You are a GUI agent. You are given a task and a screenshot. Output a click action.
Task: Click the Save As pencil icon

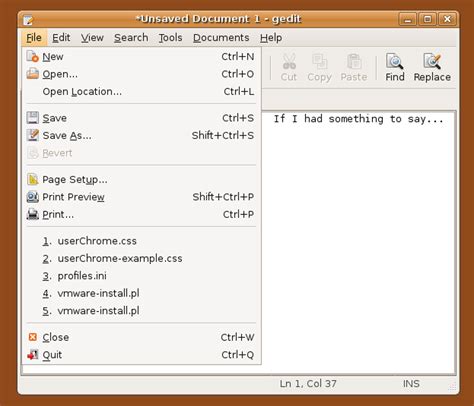point(33,135)
